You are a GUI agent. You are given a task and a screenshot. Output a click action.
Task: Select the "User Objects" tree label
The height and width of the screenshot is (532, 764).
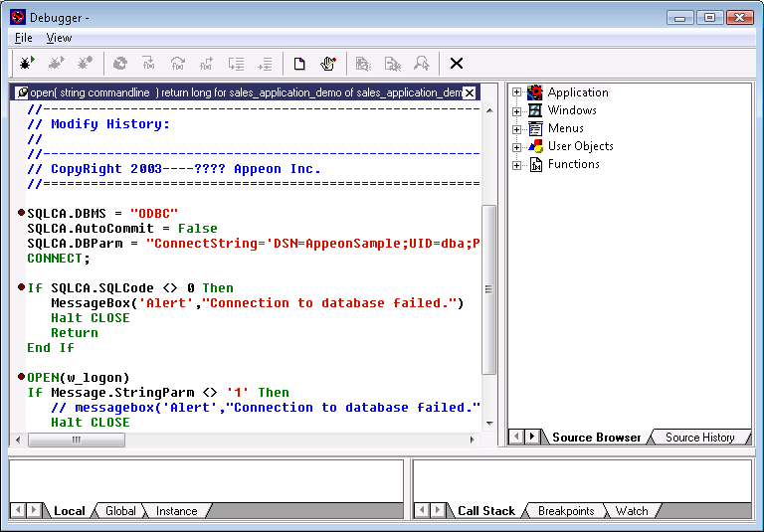click(x=580, y=146)
